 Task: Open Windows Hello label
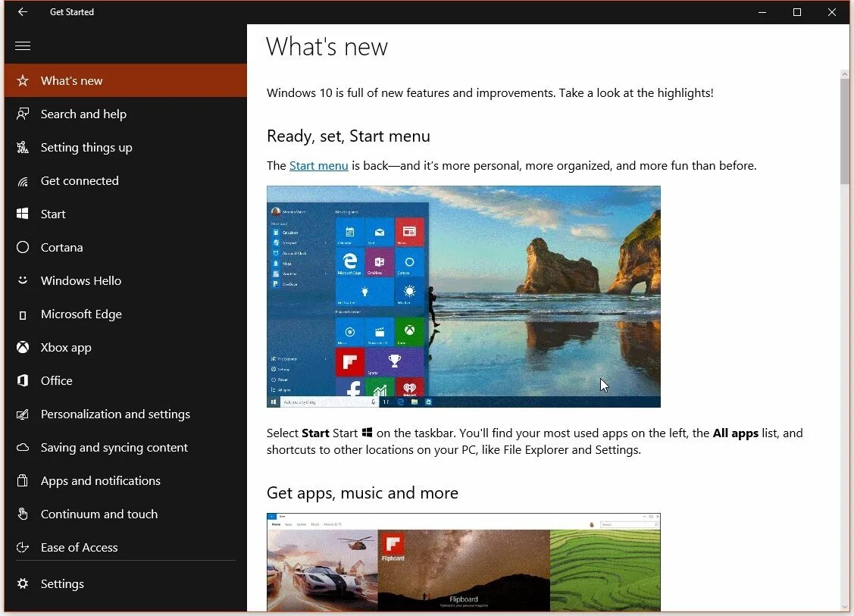pos(80,280)
